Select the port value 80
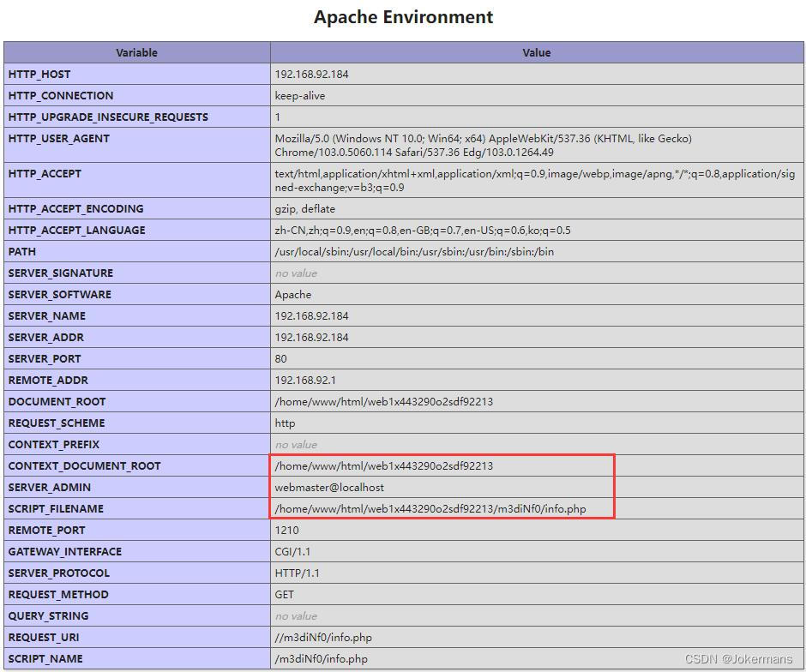This screenshot has height=672, width=806. coord(280,359)
